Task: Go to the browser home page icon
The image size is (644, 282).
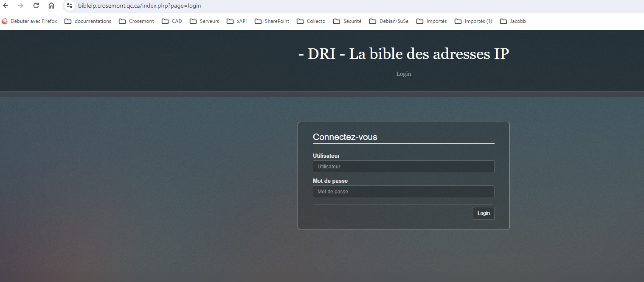Action: point(51,6)
